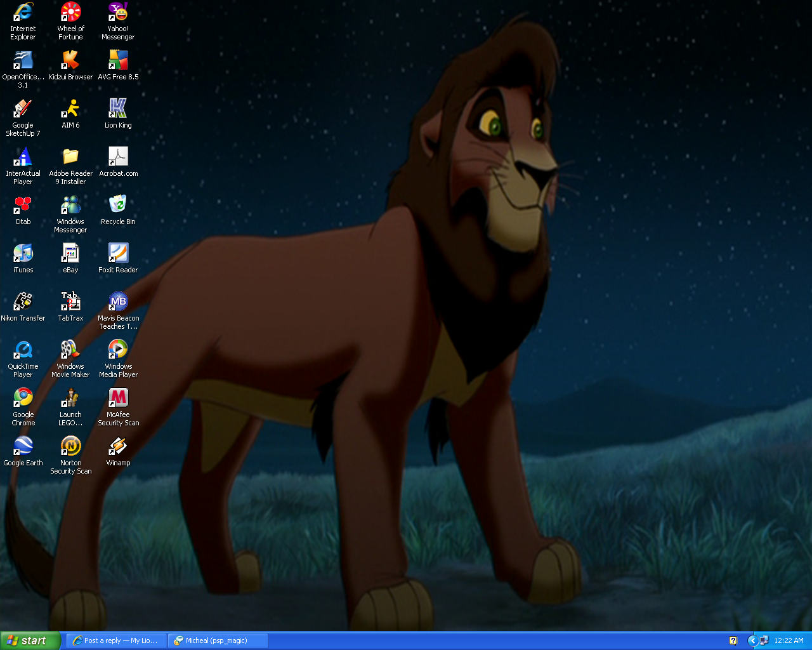This screenshot has width=812, height=650.
Task: Select the AVG Free 8.5 icon
Action: click(118, 60)
